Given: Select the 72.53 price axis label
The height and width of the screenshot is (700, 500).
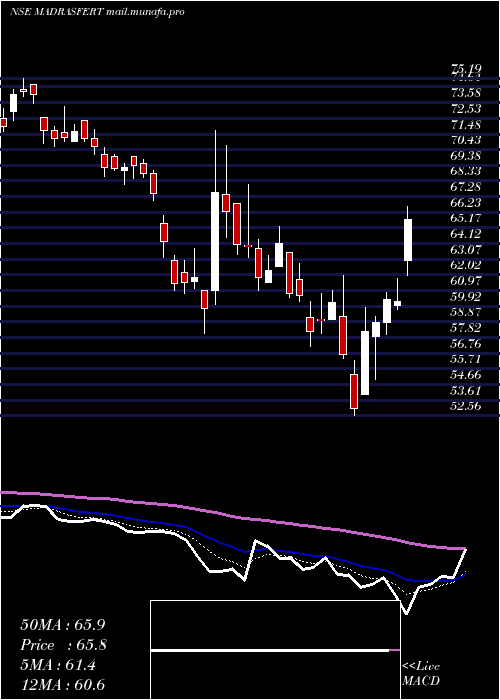Looking at the screenshot, I should tap(466, 108).
